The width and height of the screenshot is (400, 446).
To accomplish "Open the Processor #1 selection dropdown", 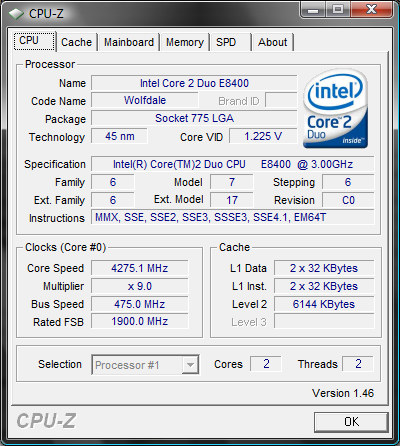I will pyautogui.click(x=145, y=365).
